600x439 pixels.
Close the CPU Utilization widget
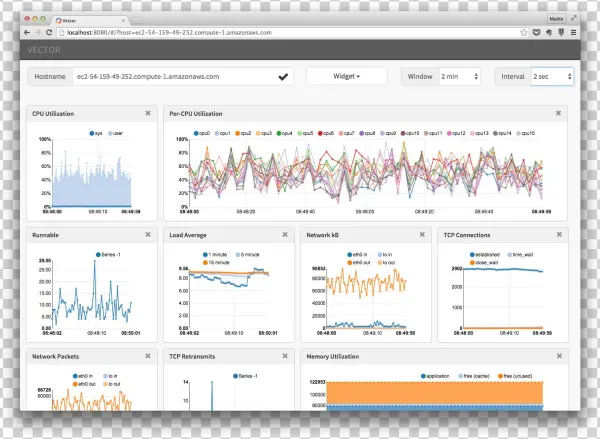pos(148,113)
